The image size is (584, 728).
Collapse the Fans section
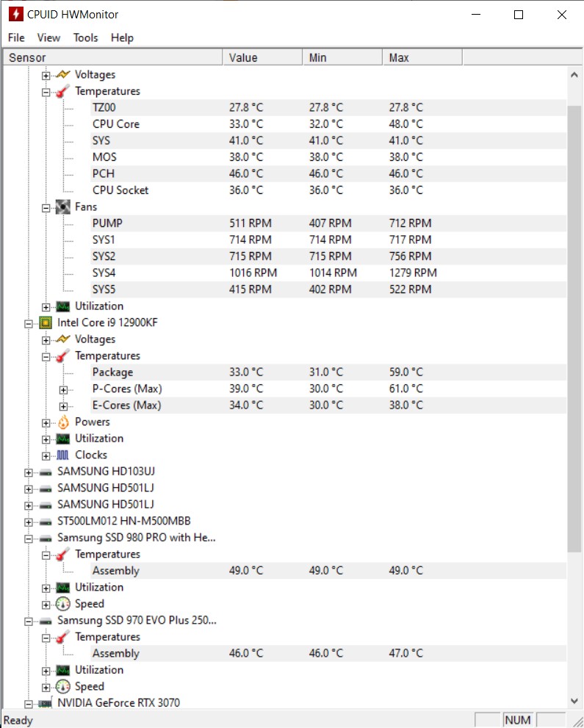pyautogui.click(x=46, y=208)
